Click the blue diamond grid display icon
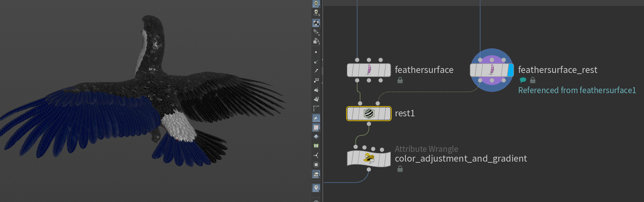 [x=316, y=137]
